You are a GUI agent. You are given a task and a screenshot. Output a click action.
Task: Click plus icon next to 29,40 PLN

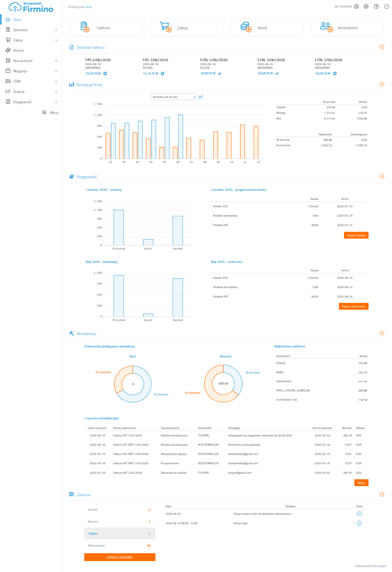click(x=105, y=73)
